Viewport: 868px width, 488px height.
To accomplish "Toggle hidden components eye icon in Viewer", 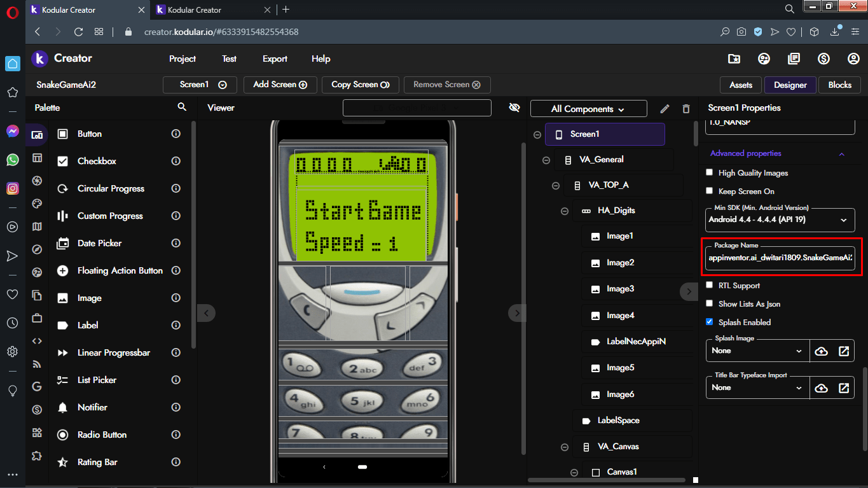I will (514, 108).
